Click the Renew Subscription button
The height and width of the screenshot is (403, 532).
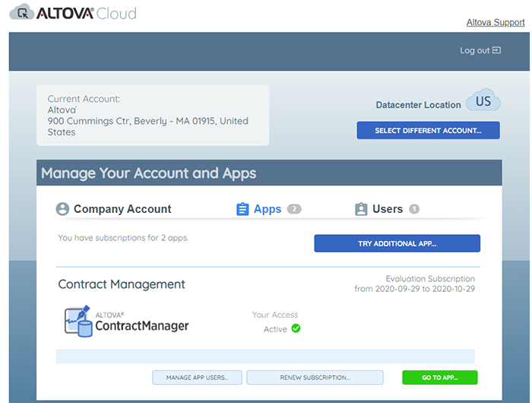click(315, 377)
